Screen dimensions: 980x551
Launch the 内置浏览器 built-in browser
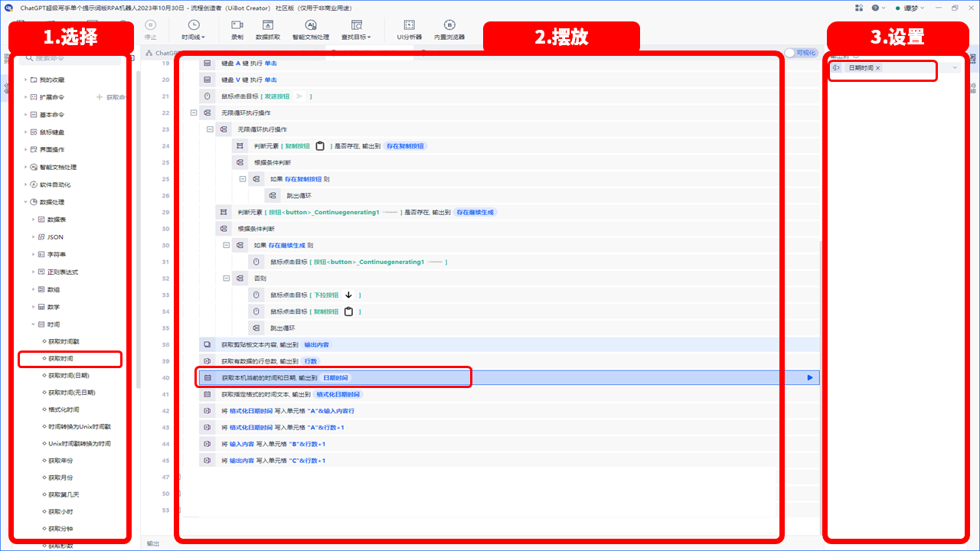449,30
